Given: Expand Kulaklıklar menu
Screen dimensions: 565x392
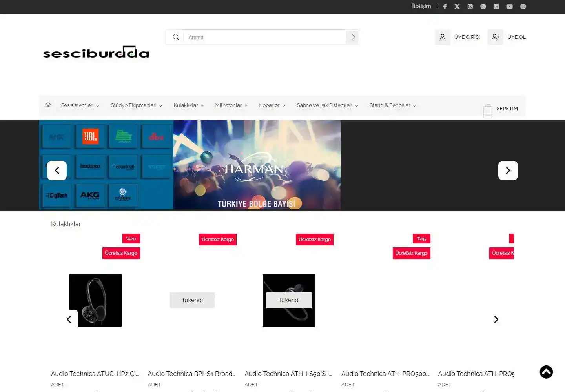Looking at the screenshot, I should [189, 105].
